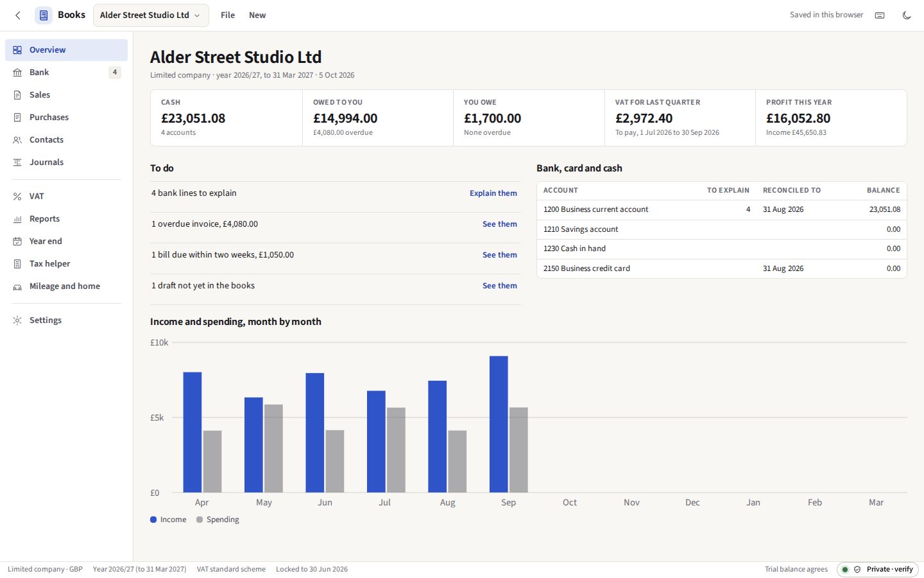Open the Year end page label
The height and width of the screenshot is (578, 924).
click(x=46, y=241)
